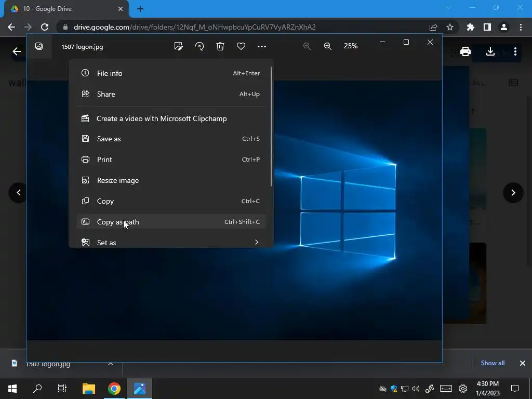Select the 10 - Google Drive tab
Screen dimensions: 532x399
(66, 9)
